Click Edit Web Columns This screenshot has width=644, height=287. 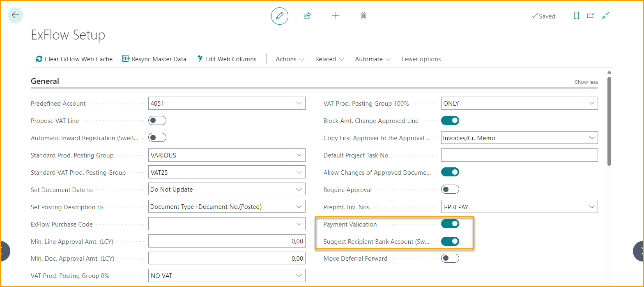pos(226,59)
